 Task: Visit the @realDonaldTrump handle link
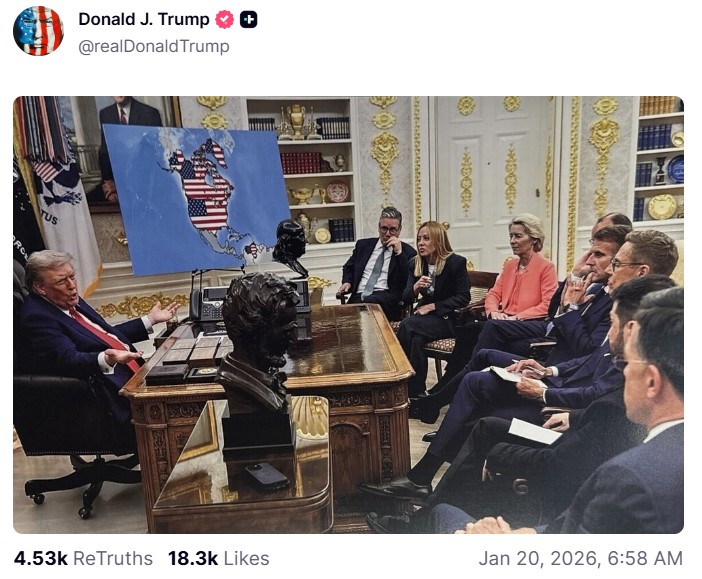pos(154,46)
